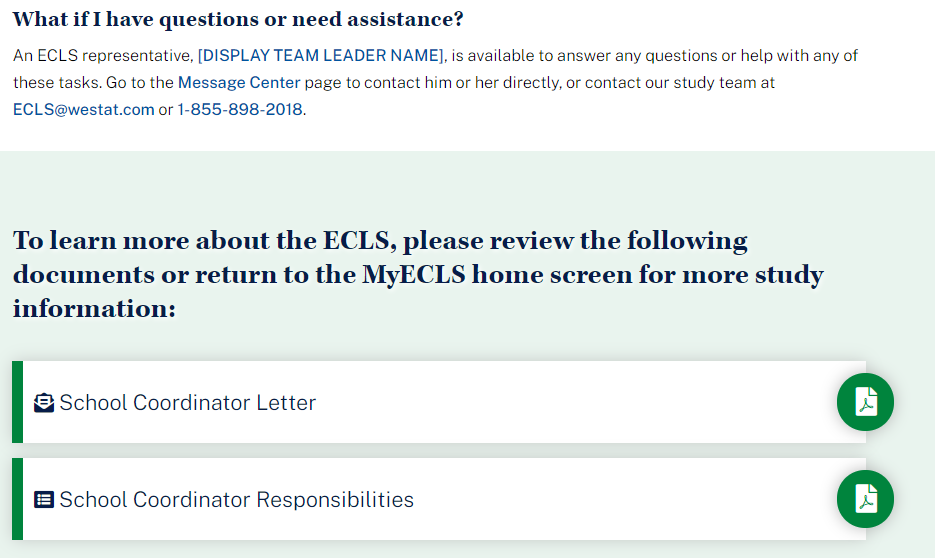Image resolution: width=935 pixels, height=558 pixels.
Task: Go to the Message Center link
Action: point(239,83)
